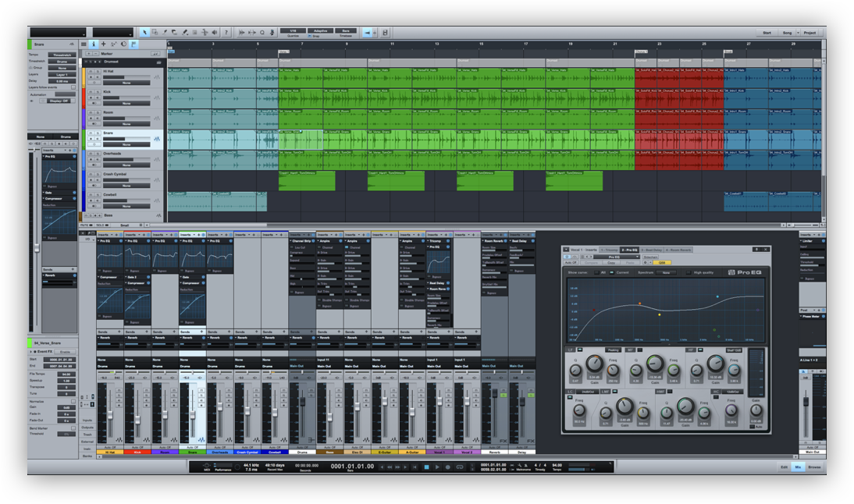Switch to the 1 - Tricomp insert tab
The width and height of the screenshot is (854, 504).
click(x=610, y=250)
